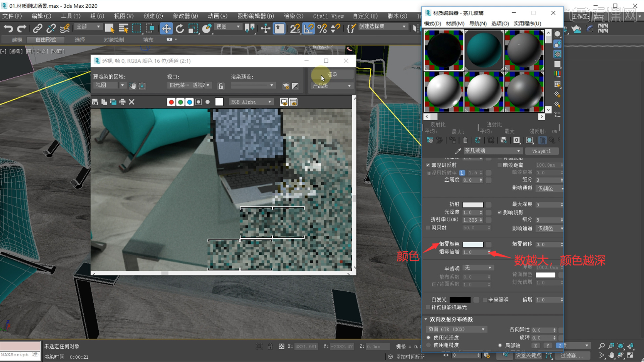This screenshot has width=644, height=362.
Task: Toggle the red channel in render window
Action: click(171, 102)
